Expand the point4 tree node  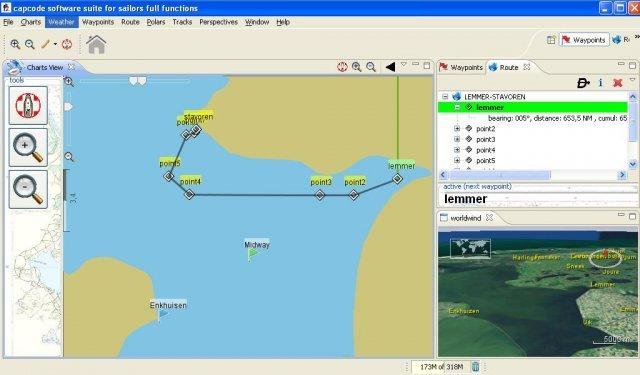coord(457,150)
